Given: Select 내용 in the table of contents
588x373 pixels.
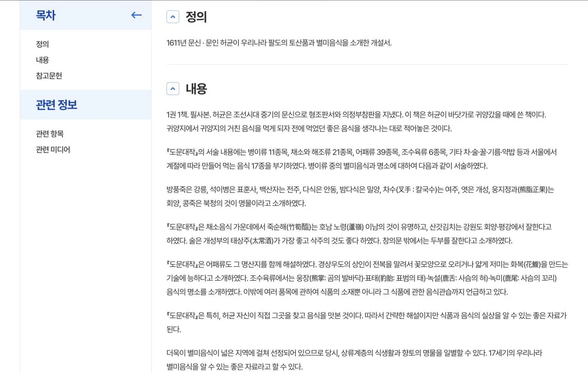Looking at the screenshot, I should 42,60.
